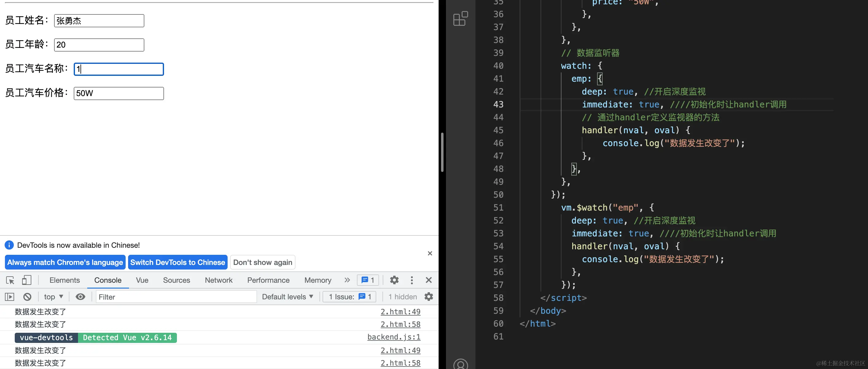Open Default levels dropdown
Image resolution: width=868 pixels, height=369 pixels.
pos(287,297)
